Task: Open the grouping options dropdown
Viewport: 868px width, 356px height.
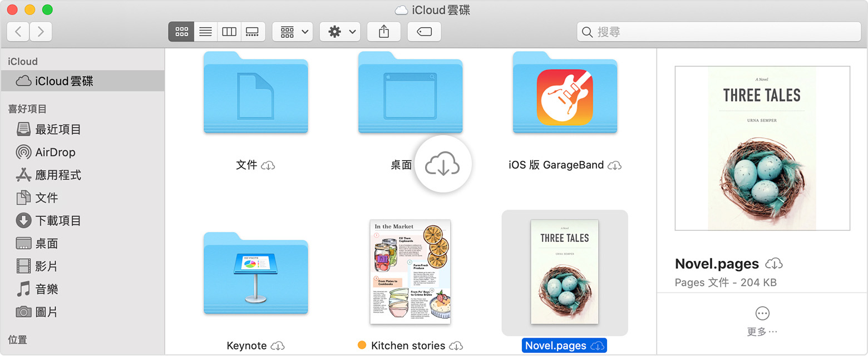Action: (x=292, y=31)
